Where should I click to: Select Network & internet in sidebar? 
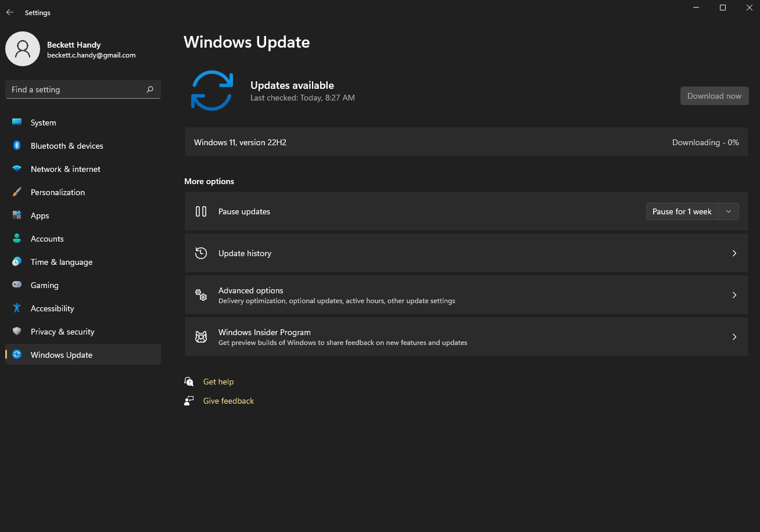coord(83,169)
